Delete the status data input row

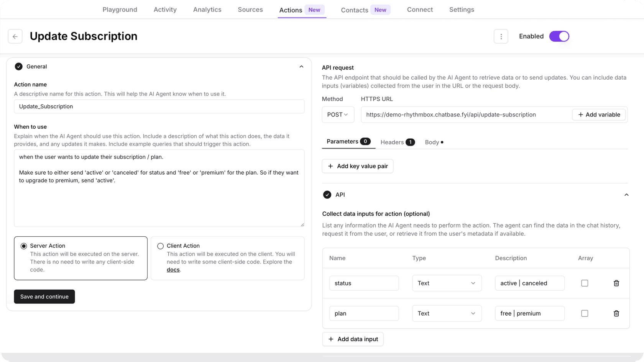point(616,283)
